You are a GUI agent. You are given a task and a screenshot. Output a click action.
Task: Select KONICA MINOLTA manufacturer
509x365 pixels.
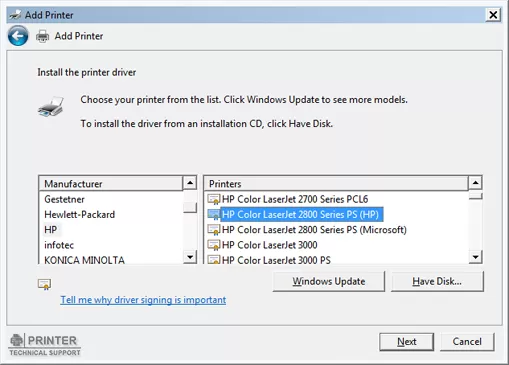coord(84,260)
